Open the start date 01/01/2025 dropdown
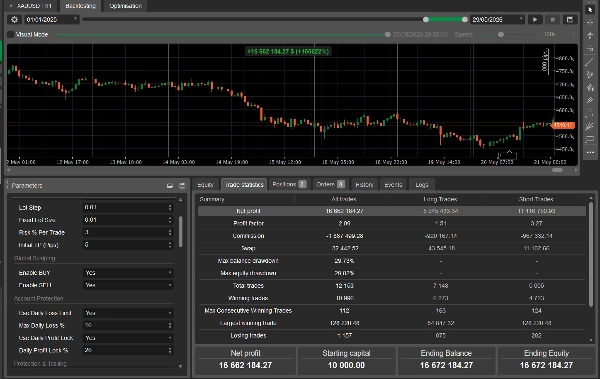Viewport: 600px width, 379px height. [x=52, y=20]
